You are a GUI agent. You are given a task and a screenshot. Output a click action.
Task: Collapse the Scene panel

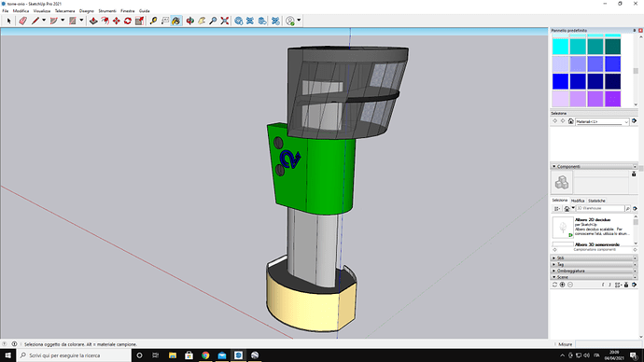(x=554, y=277)
